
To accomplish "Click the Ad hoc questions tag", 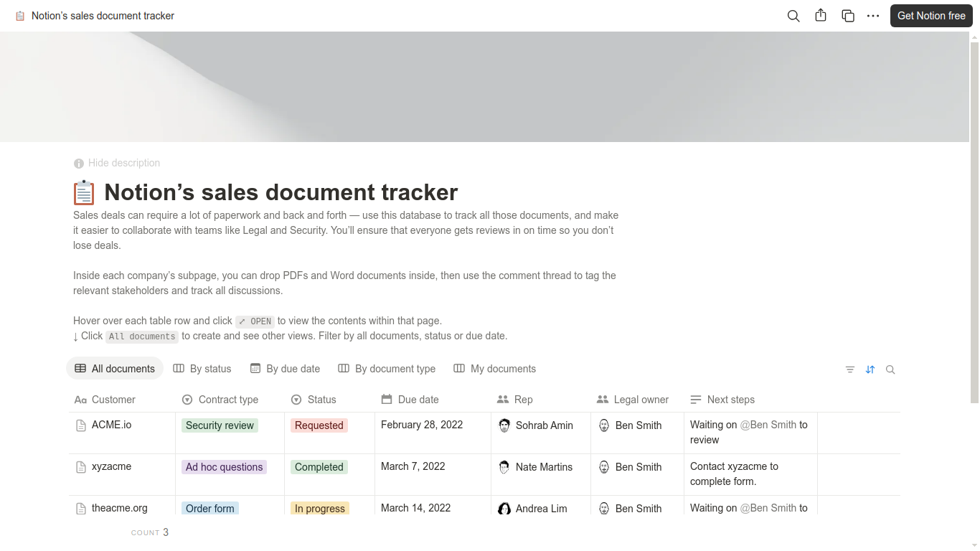I will (224, 467).
